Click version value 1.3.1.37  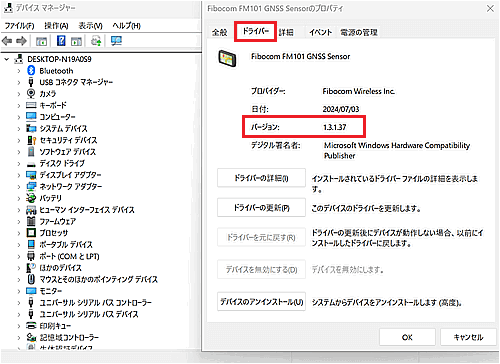tap(335, 127)
